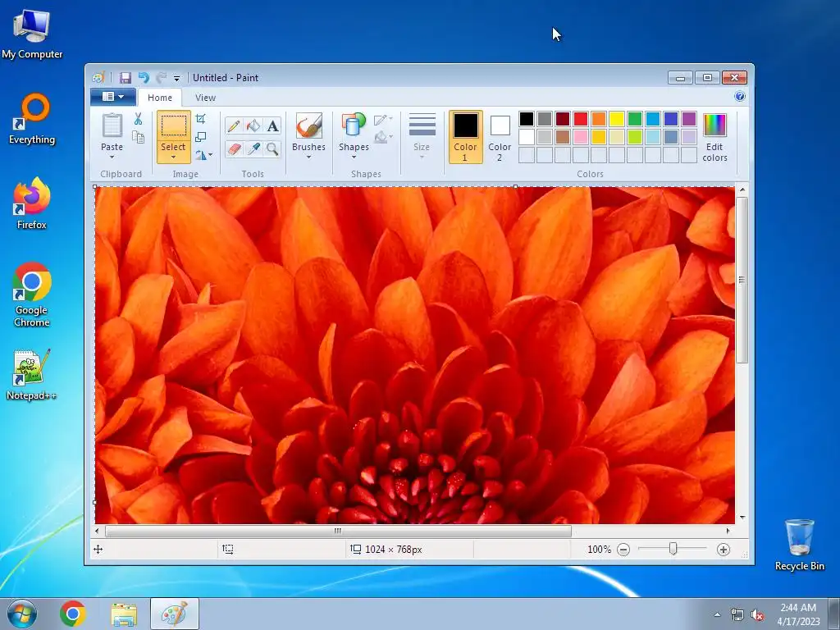Pick the red color swatch
840x630 pixels.
point(580,119)
